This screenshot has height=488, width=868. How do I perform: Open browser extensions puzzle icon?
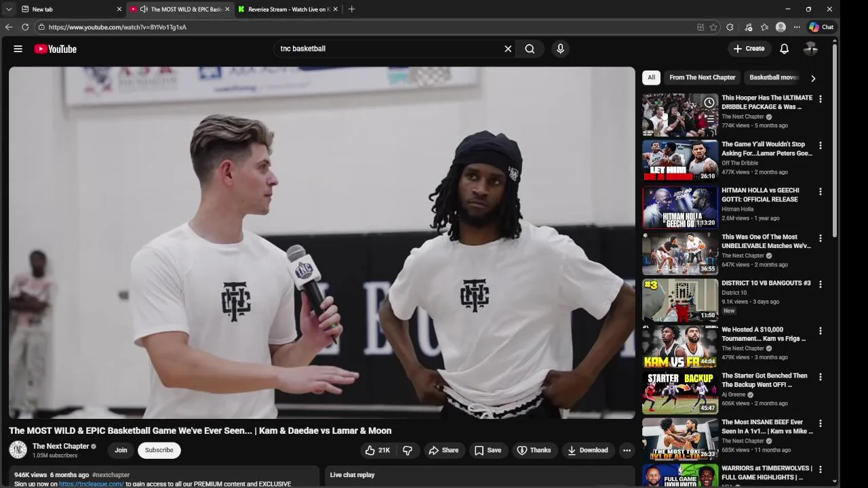click(730, 27)
